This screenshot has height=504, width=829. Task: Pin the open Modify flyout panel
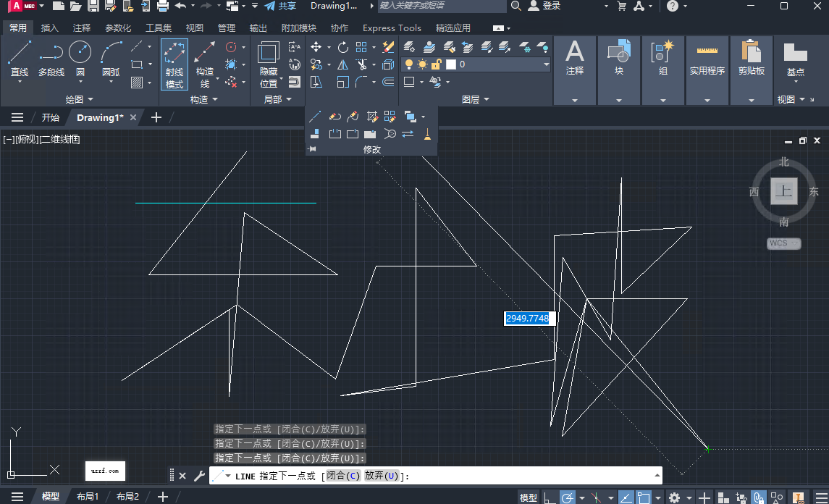[x=311, y=149]
